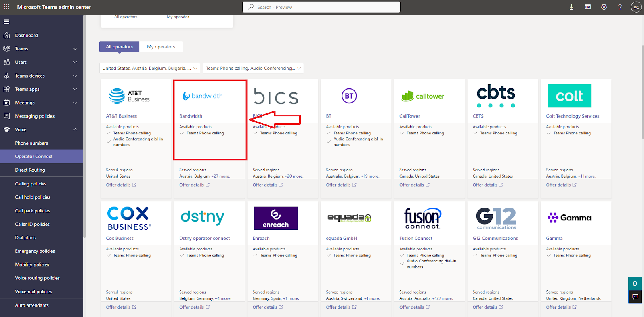
Task: Switch to All operators tab
Action: (119, 47)
